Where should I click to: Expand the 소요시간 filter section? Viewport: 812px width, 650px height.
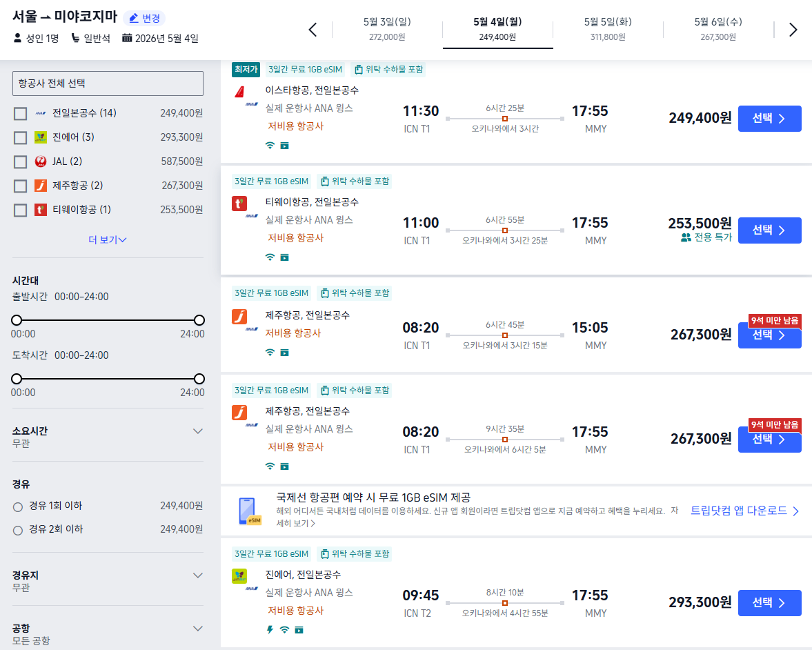coord(198,431)
